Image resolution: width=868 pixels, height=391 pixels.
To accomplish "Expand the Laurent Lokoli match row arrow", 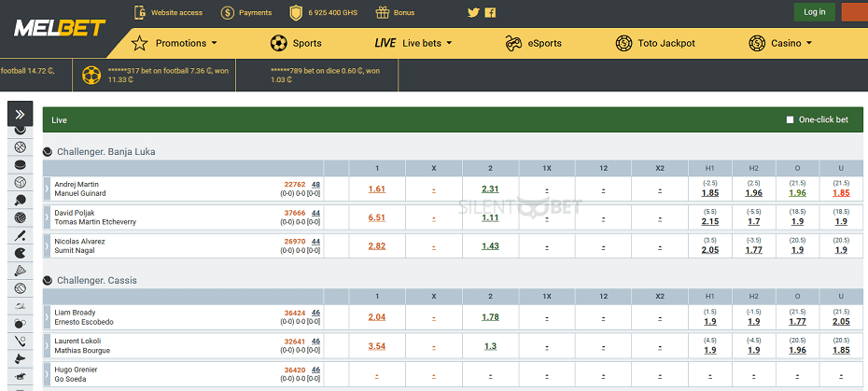I will [x=47, y=345].
